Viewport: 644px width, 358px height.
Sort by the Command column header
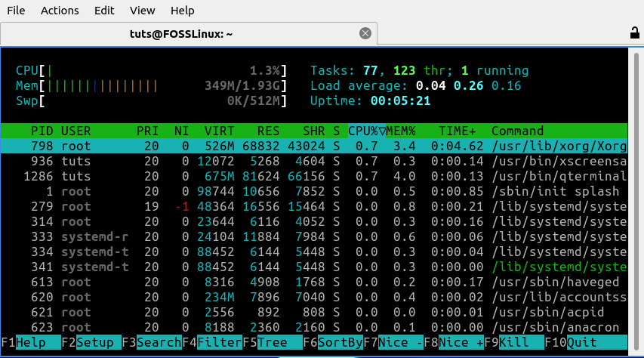coord(517,131)
